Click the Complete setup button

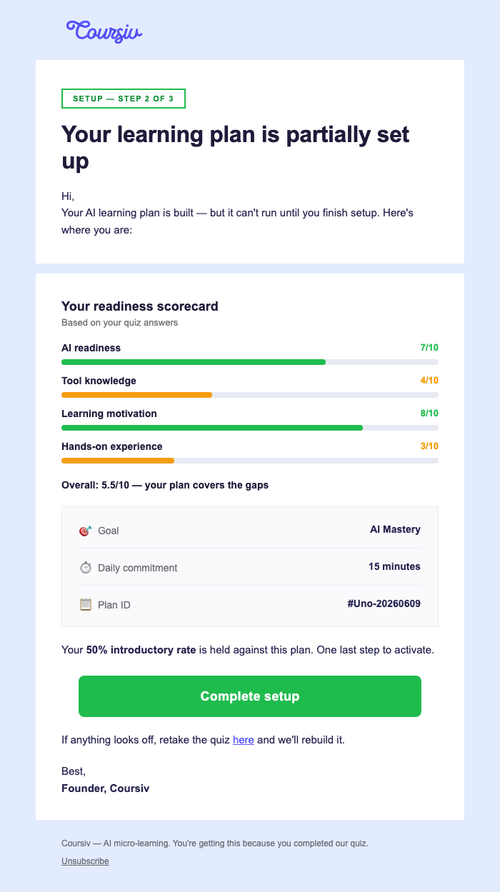tap(250, 696)
